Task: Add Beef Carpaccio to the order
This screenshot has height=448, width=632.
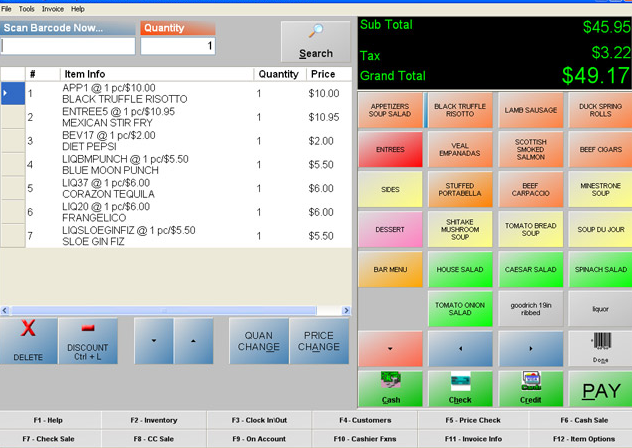Action: point(530,189)
